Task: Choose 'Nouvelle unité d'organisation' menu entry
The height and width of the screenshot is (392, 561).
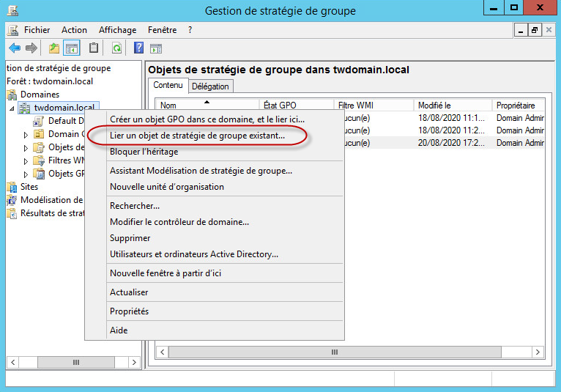Action: 166,187
